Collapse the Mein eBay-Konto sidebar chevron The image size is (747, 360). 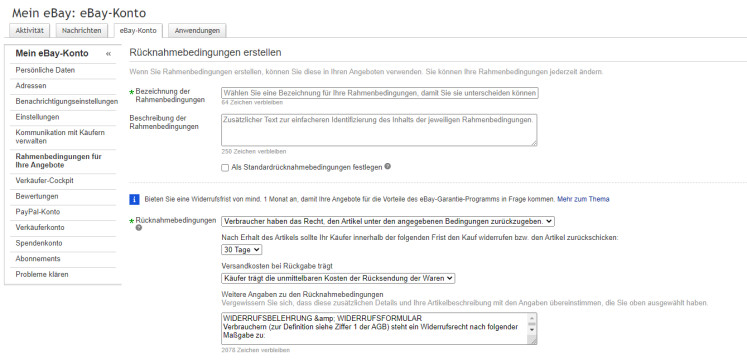(x=108, y=54)
